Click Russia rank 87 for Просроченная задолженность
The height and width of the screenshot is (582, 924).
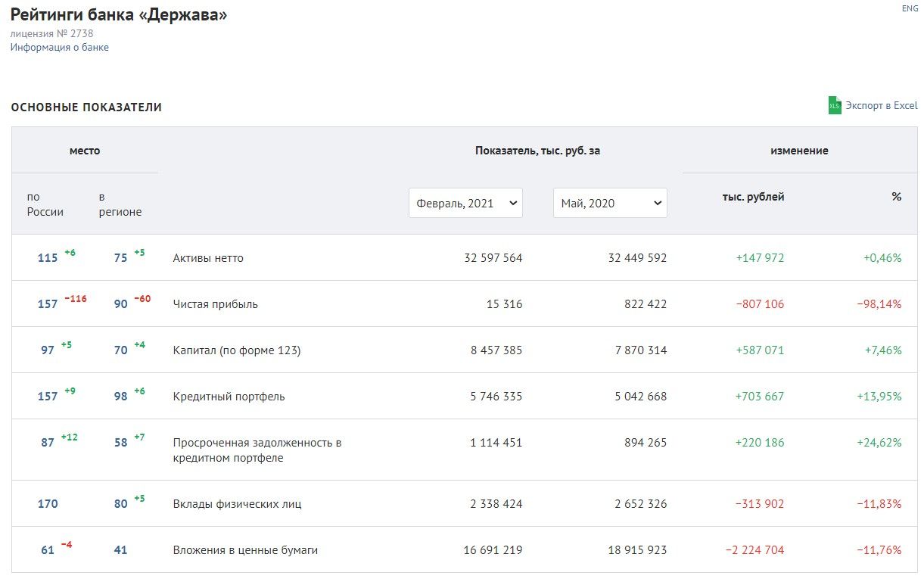coord(48,443)
